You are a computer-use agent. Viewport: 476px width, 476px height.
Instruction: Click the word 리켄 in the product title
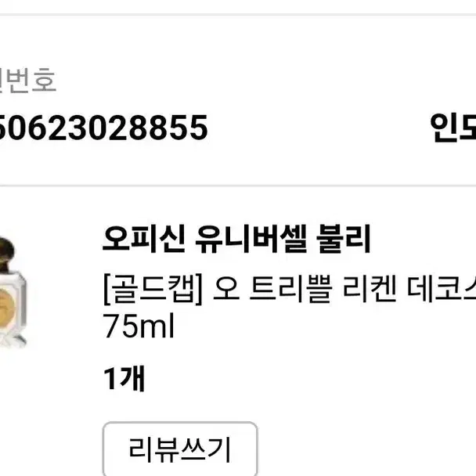coord(370,288)
